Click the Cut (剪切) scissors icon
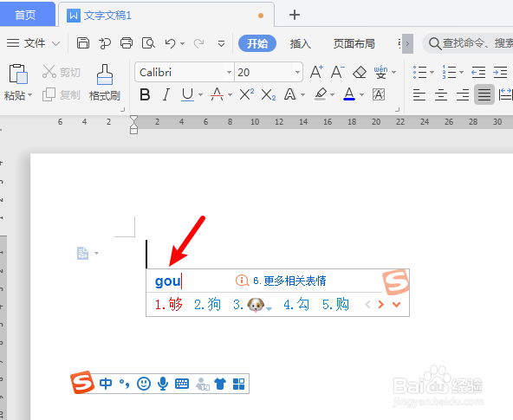This screenshot has width=513, height=420. tap(49, 72)
